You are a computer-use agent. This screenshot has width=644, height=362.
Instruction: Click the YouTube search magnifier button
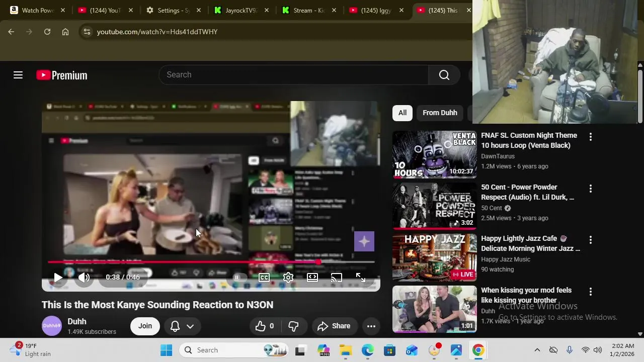[444, 74]
